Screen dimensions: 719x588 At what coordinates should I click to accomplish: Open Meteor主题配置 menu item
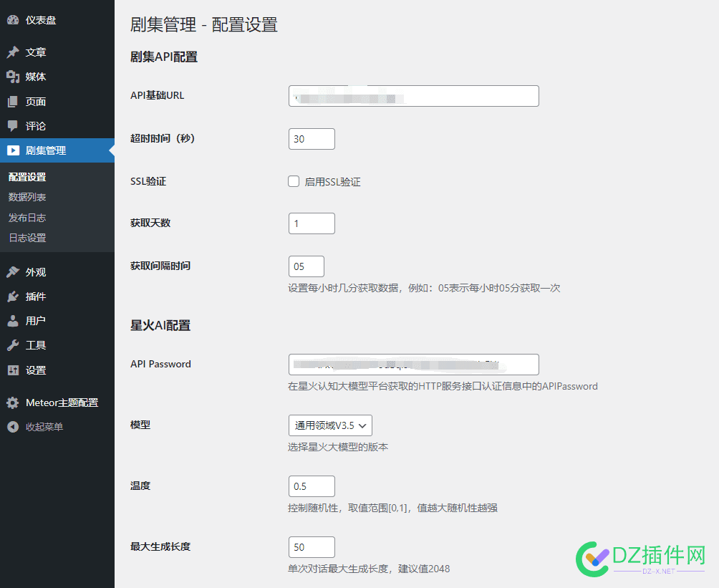tap(57, 403)
